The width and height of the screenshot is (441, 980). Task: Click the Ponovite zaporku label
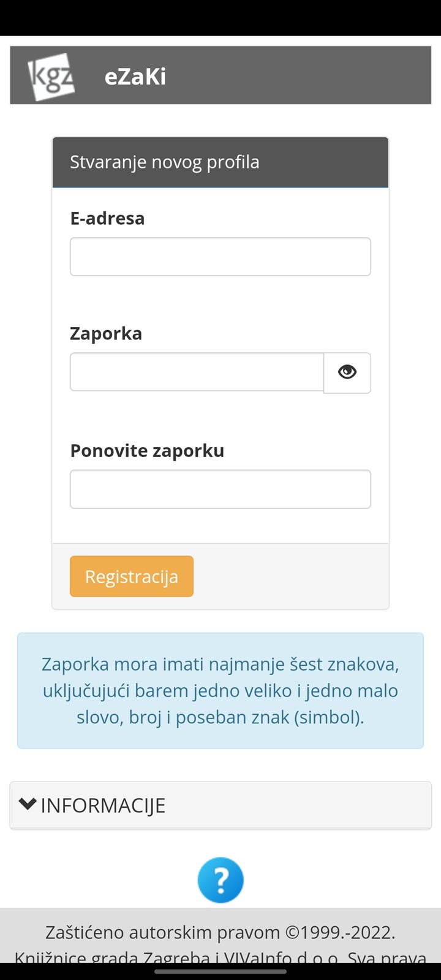point(147,451)
